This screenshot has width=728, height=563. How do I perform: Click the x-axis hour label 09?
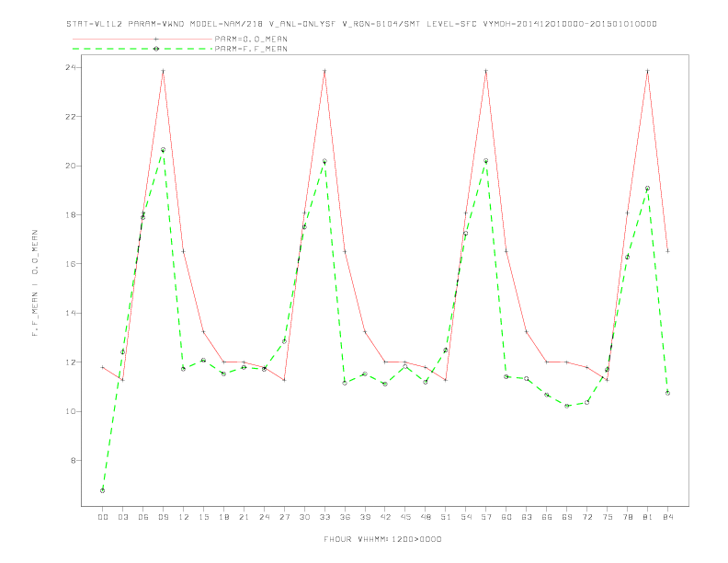point(163,517)
